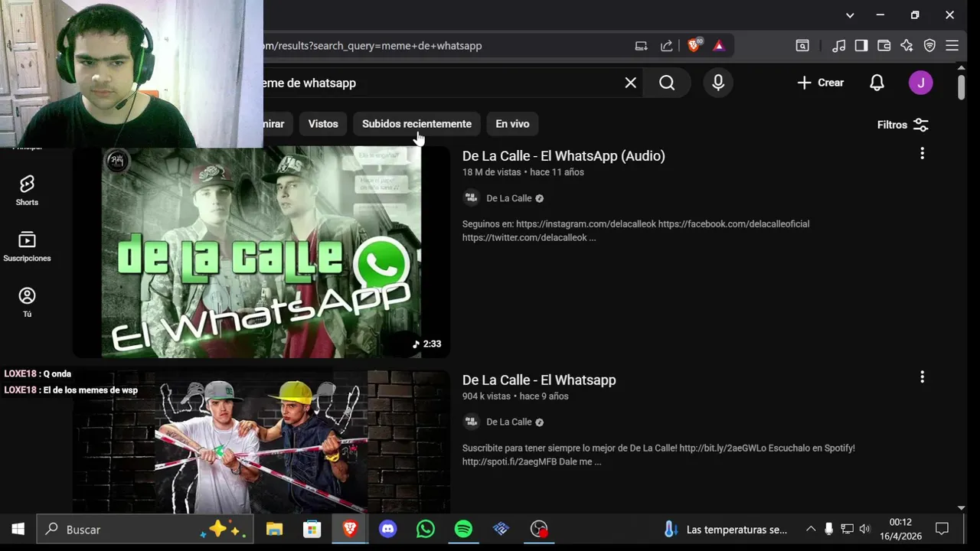Click the tab list chevron in the title bar
980x551 pixels.
(850, 15)
